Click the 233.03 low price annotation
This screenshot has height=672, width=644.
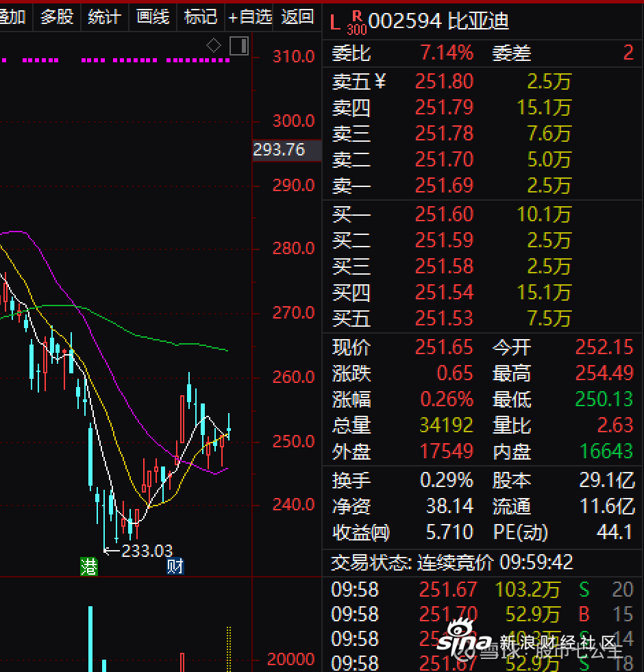coord(147,551)
